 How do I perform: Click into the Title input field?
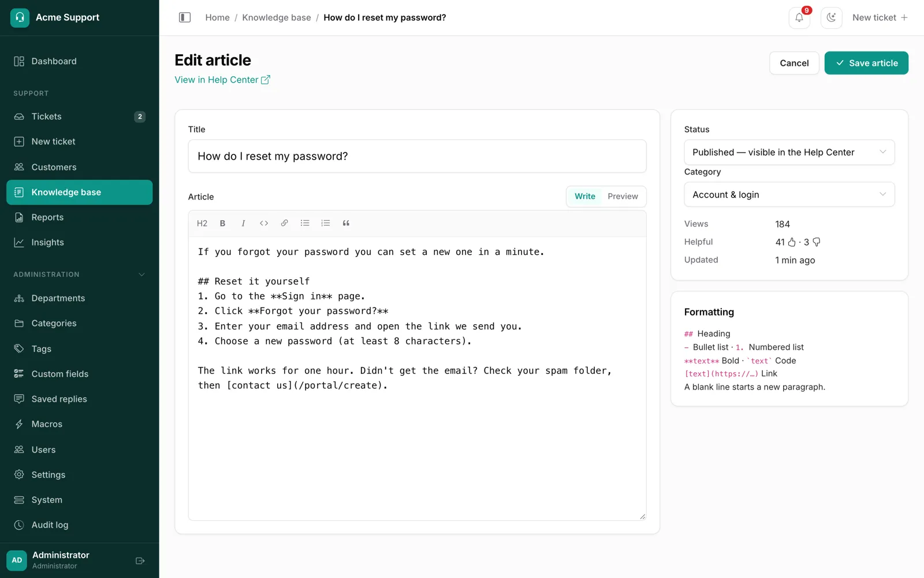[x=417, y=156]
